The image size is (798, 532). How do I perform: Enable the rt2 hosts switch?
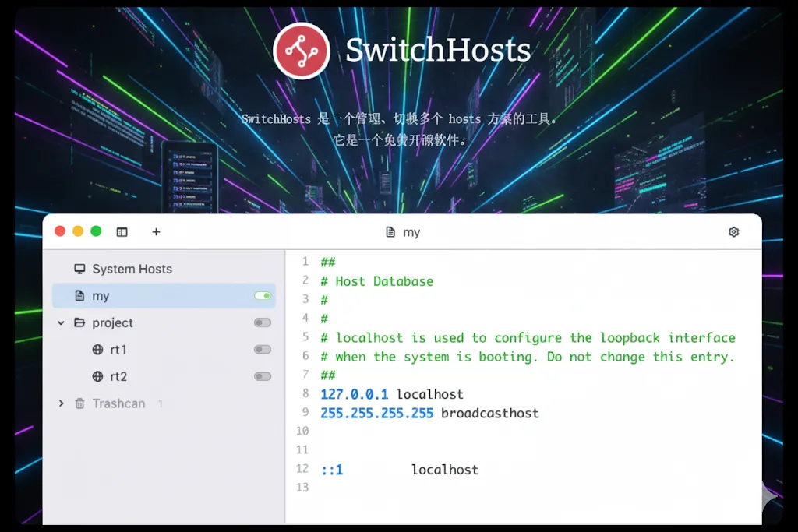(x=263, y=376)
